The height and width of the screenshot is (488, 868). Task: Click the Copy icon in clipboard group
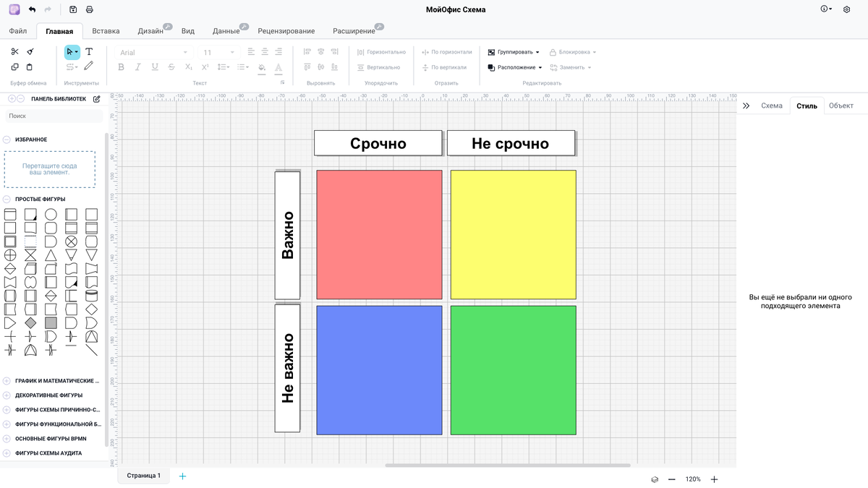tap(14, 67)
